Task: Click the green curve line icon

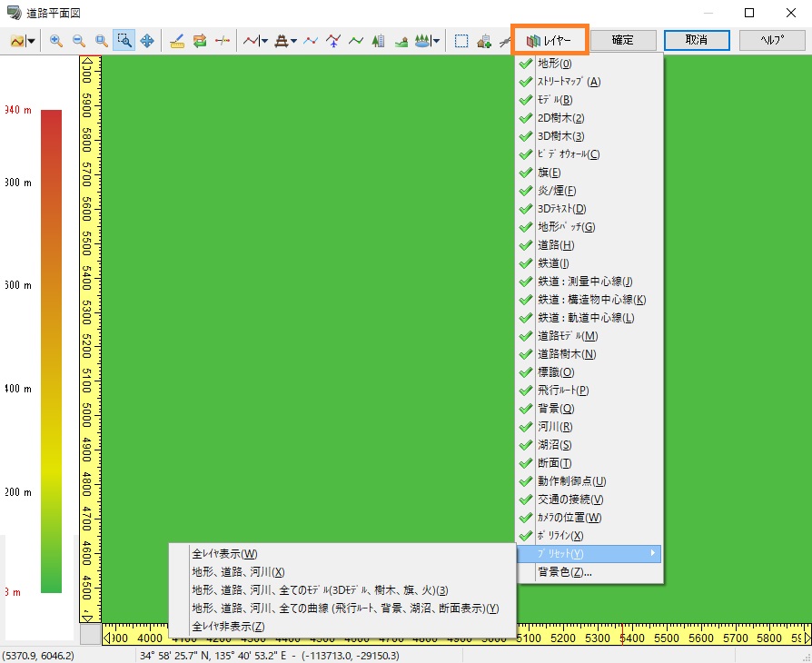Action: (x=356, y=40)
